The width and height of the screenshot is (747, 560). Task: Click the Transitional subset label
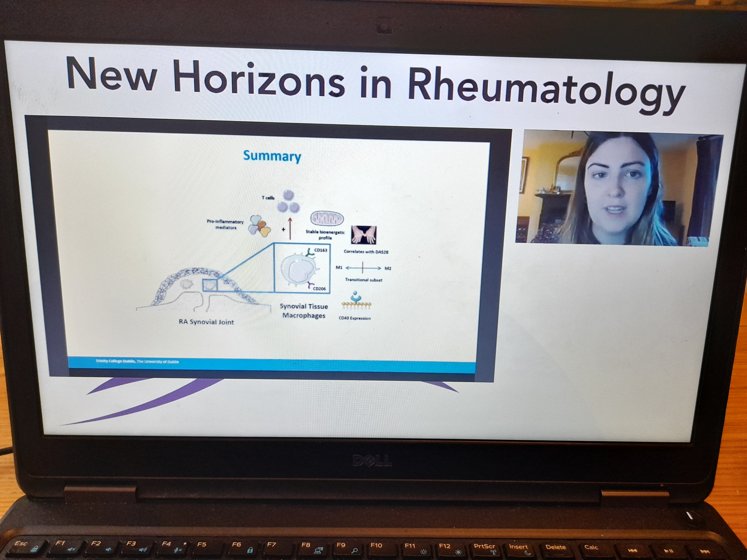[x=363, y=280]
